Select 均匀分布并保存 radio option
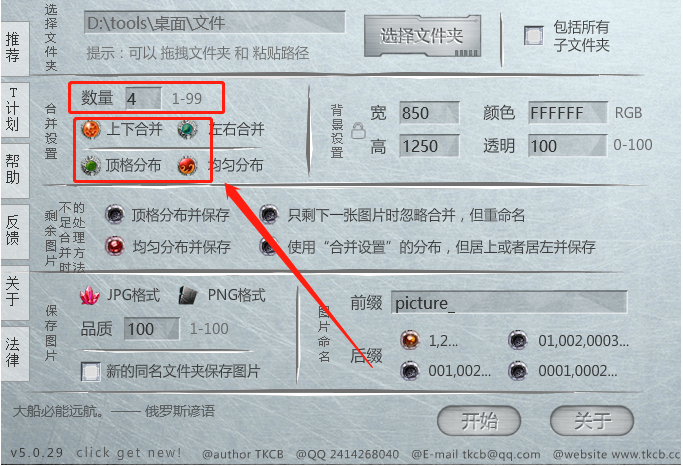Viewport: 683px width, 466px height. click(x=115, y=247)
